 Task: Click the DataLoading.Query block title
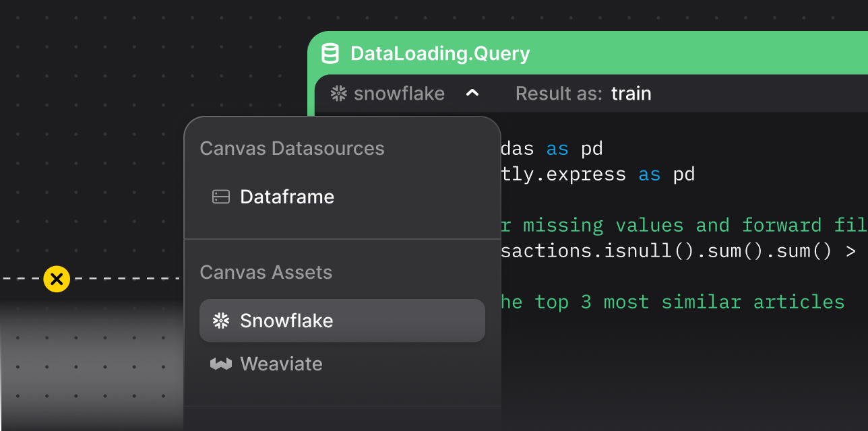coord(440,54)
